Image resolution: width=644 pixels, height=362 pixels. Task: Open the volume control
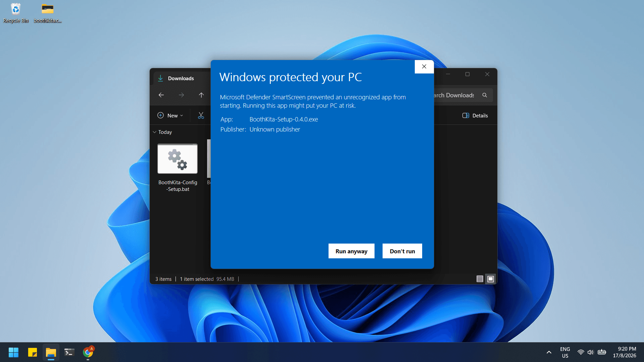pos(591,352)
